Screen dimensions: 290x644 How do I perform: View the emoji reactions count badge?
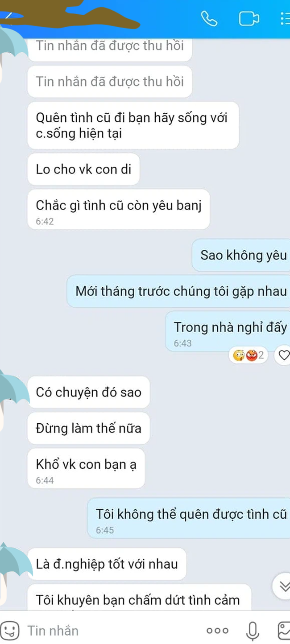click(249, 355)
